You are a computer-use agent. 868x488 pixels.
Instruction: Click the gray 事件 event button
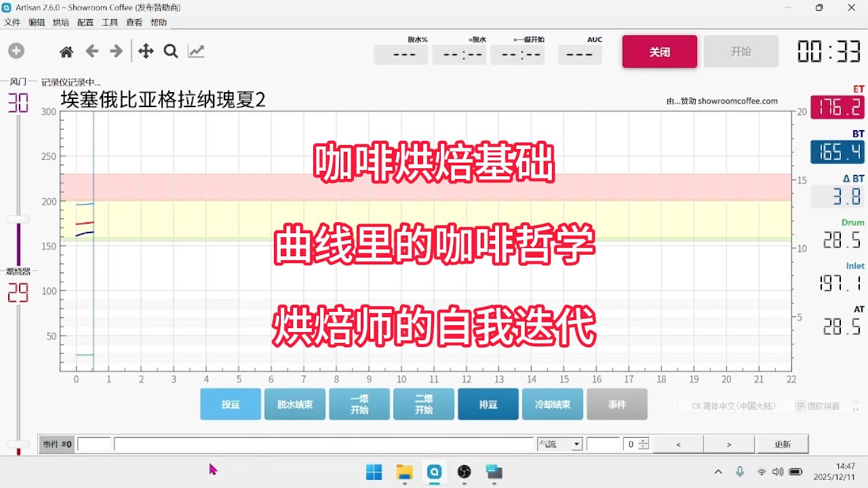(617, 405)
